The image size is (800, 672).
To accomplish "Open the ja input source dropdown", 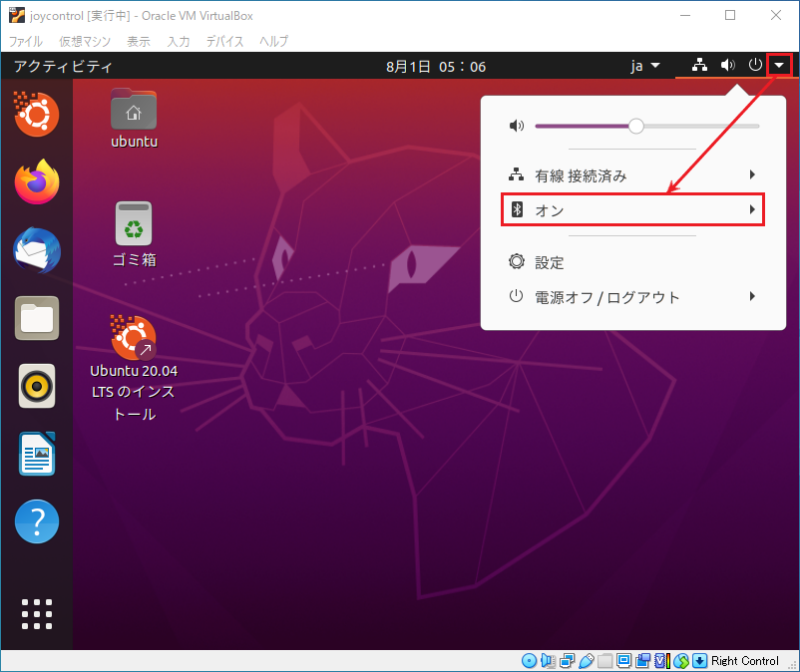I will click(645, 66).
